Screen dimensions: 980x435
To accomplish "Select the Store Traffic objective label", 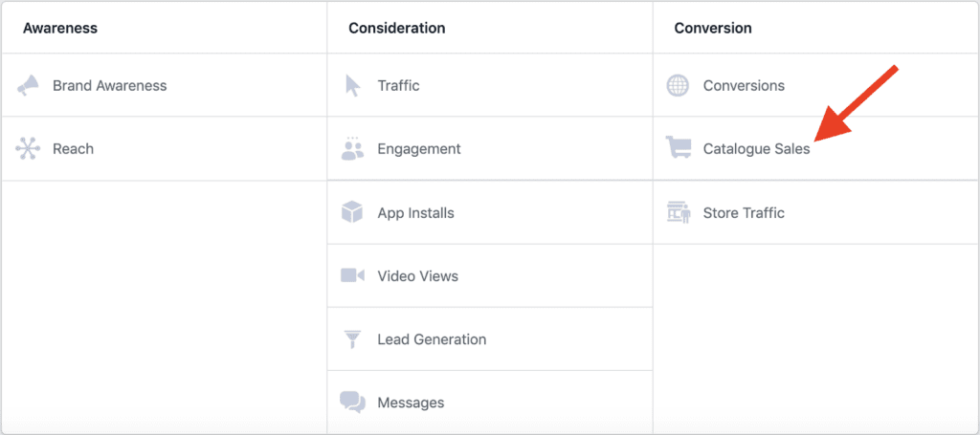I will click(743, 213).
